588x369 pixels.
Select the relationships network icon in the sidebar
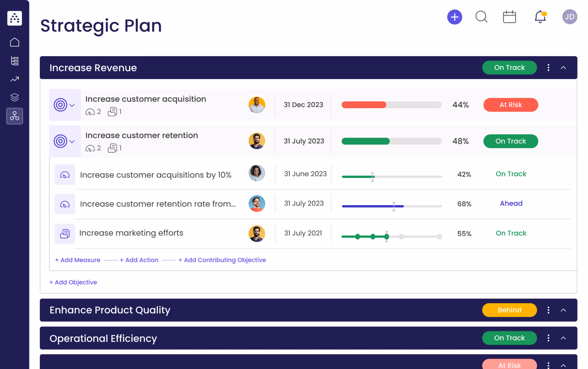(14, 116)
